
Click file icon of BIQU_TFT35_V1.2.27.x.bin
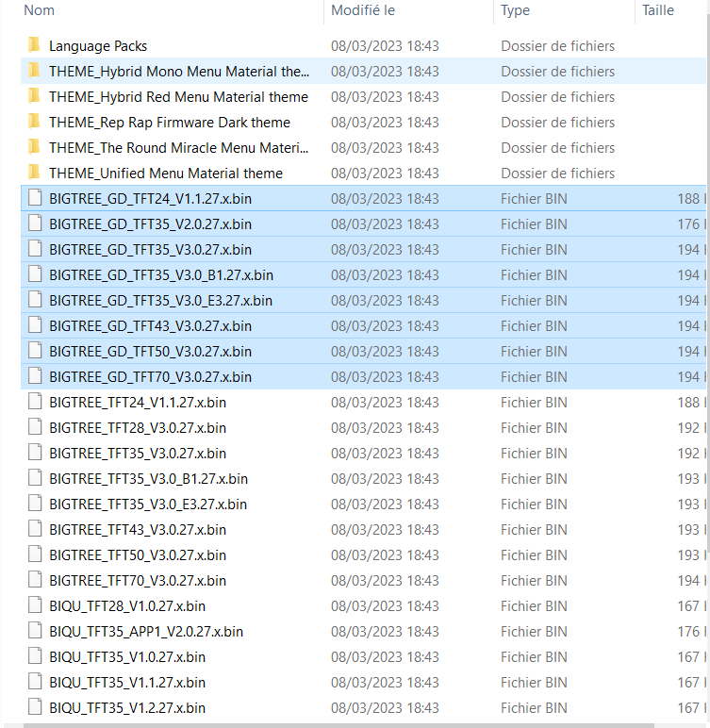35,707
